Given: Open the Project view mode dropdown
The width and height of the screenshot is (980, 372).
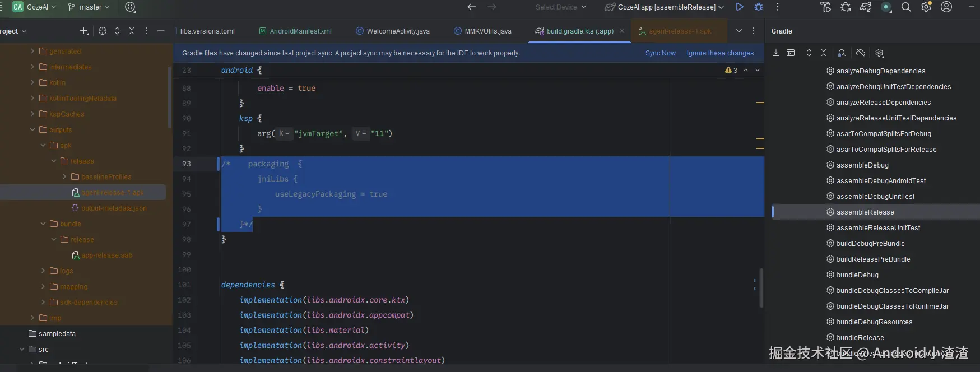Looking at the screenshot, I should pyautogui.click(x=13, y=31).
